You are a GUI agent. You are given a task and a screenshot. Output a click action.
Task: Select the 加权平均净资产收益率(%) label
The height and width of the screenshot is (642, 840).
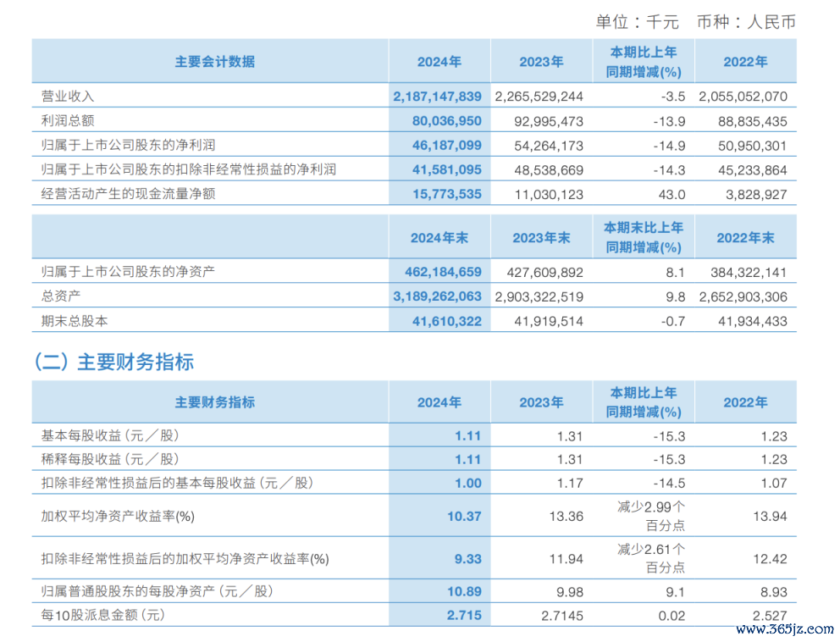118,516
